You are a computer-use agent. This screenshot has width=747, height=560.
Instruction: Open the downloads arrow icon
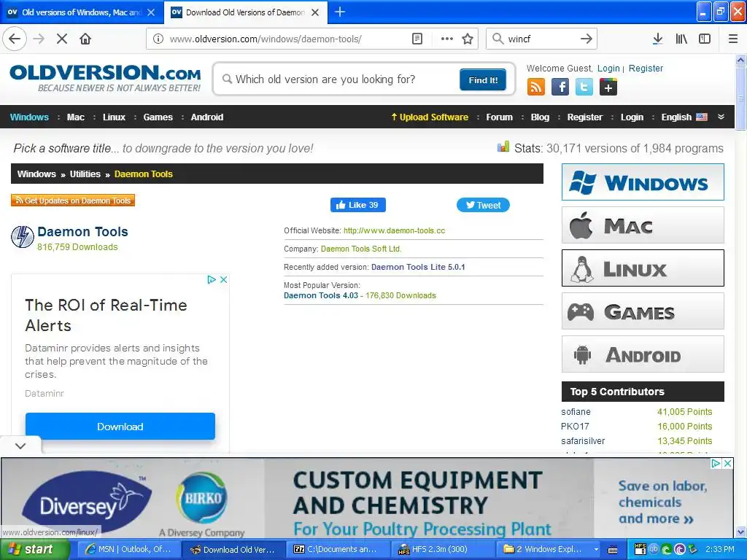tap(657, 39)
